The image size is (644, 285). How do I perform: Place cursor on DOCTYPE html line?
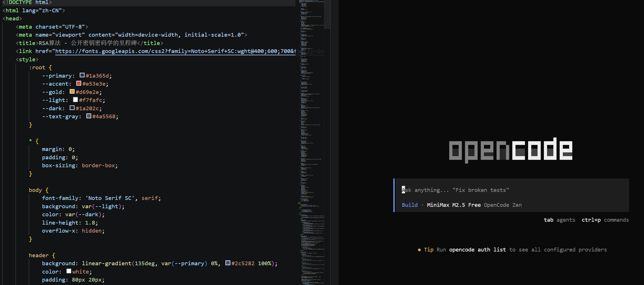click(x=27, y=2)
